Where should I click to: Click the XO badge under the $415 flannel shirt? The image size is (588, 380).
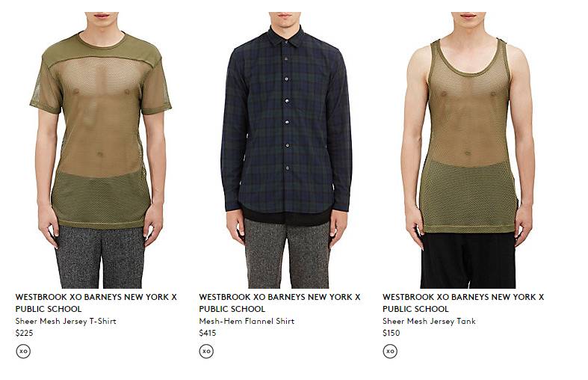(206, 352)
